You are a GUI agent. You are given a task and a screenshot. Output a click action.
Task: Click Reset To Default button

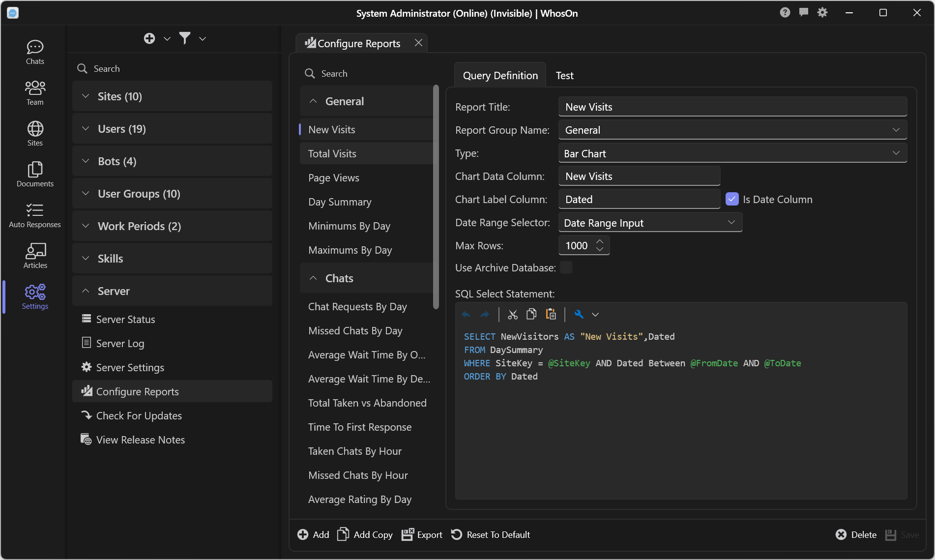490,534
